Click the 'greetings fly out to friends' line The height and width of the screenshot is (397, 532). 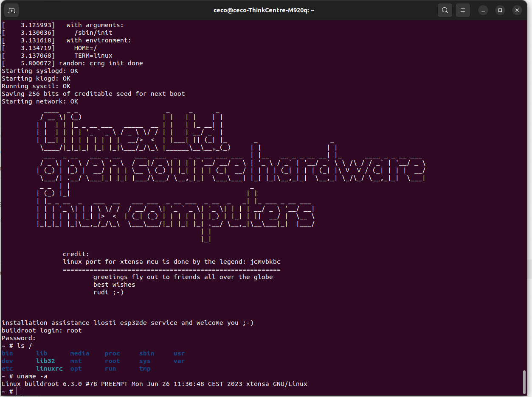[183, 277]
